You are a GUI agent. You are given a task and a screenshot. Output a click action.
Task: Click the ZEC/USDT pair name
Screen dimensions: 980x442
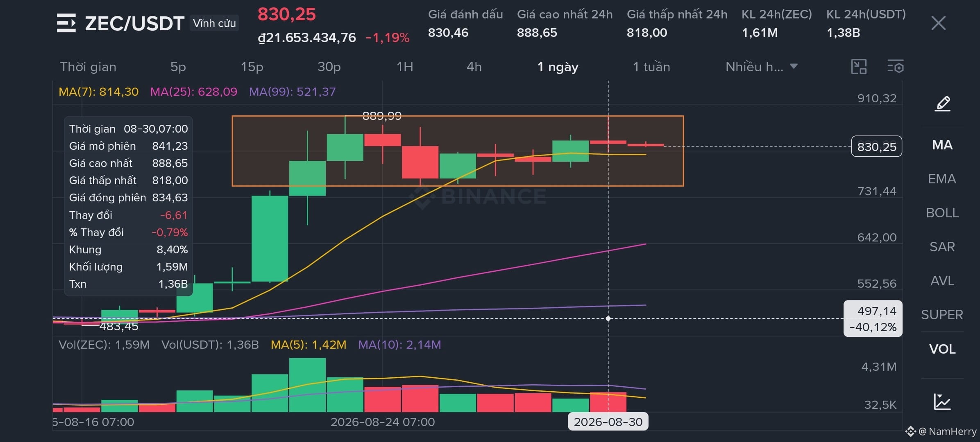point(134,23)
